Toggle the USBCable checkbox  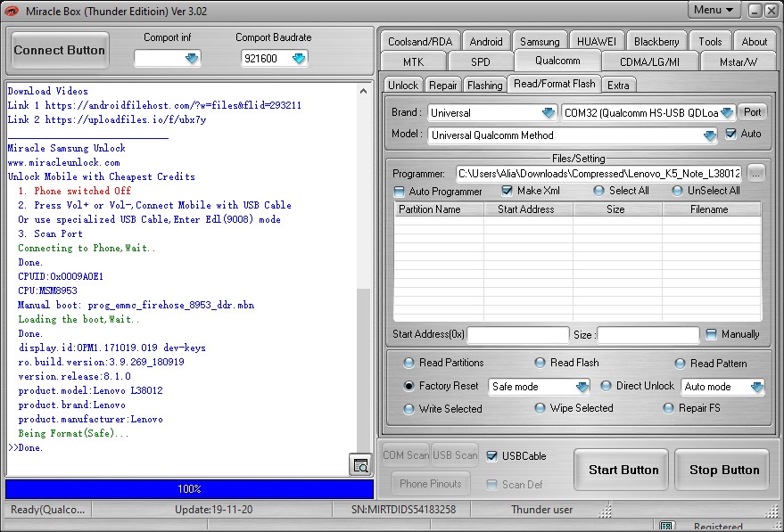(x=492, y=456)
